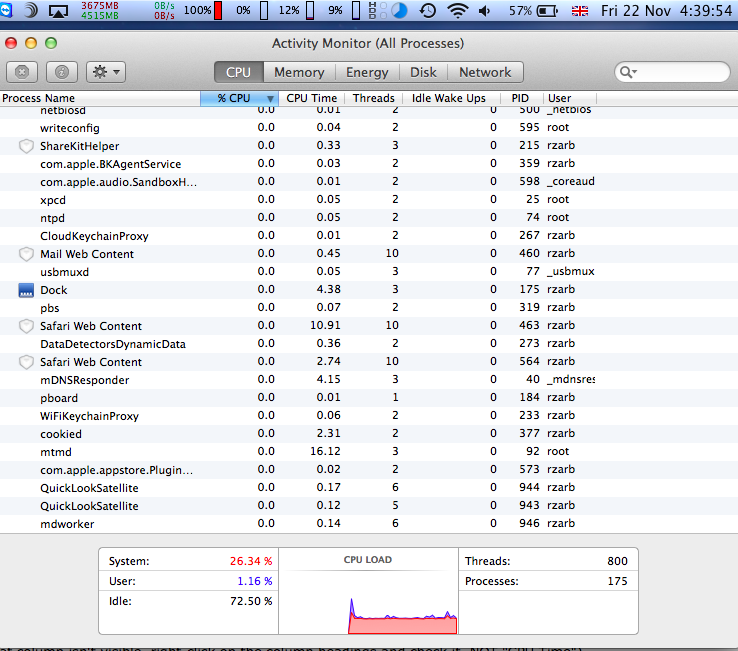Click the search field in the toolbar
Viewport: 738px width, 651px height.
click(x=673, y=72)
